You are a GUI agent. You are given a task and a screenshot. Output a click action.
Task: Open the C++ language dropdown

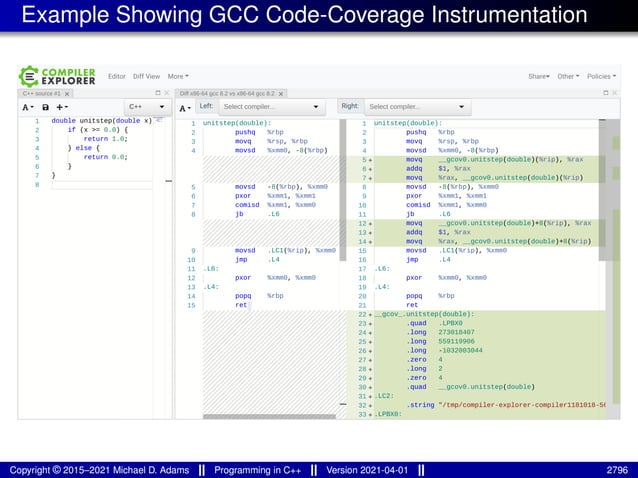[146, 107]
